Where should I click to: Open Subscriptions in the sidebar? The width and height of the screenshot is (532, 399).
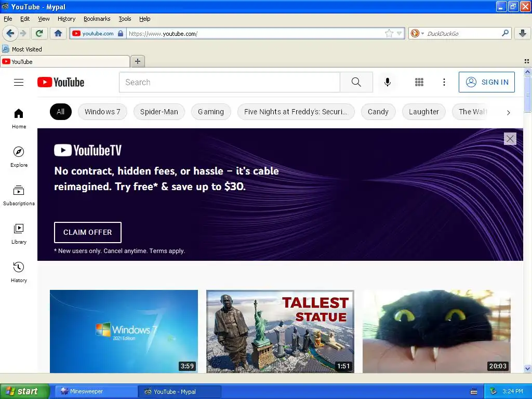click(19, 195)
